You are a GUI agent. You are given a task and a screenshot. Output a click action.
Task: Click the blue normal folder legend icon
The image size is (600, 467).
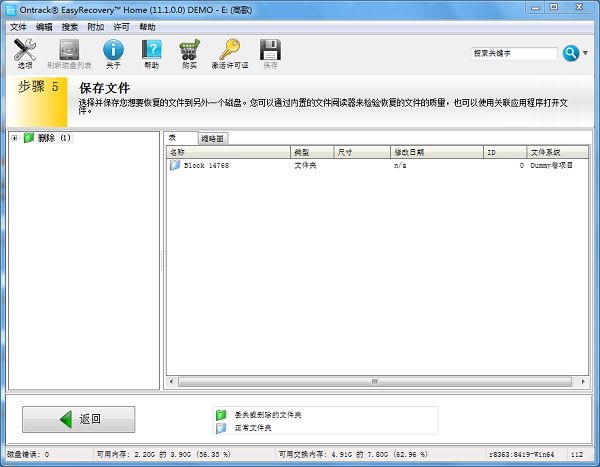point(221,428)
